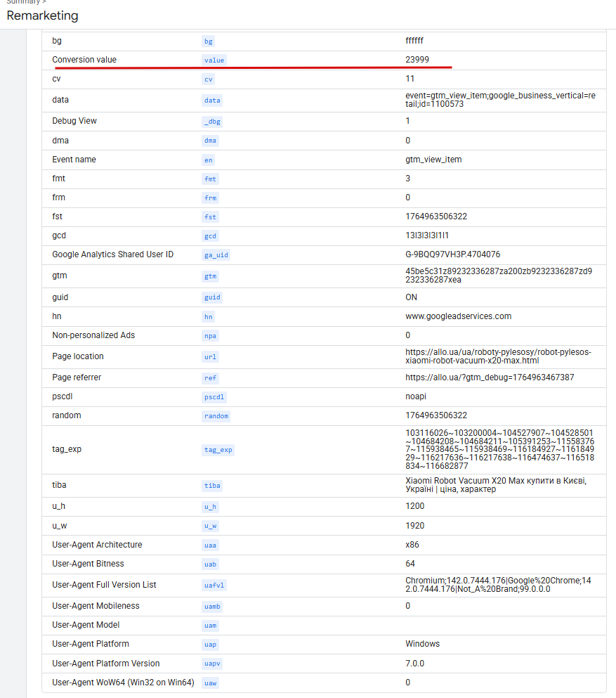The height and width of the screenshot is (698, 616).
Task: Select the 'uamb' parameter code tag
Action: click(x=212, y=607)
